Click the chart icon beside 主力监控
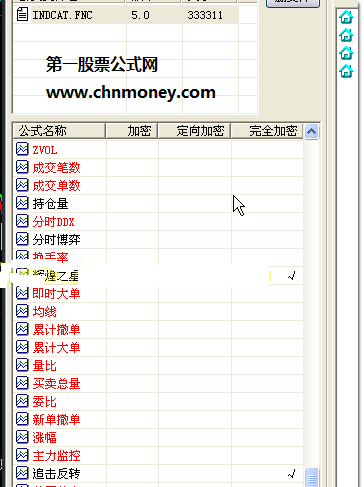This screenshot has width=364, height=487. (x=22, y=455)
